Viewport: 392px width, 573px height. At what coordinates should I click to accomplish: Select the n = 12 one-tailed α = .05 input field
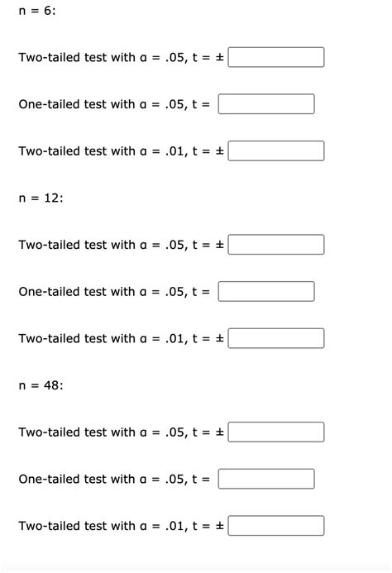tap(266, 291)
